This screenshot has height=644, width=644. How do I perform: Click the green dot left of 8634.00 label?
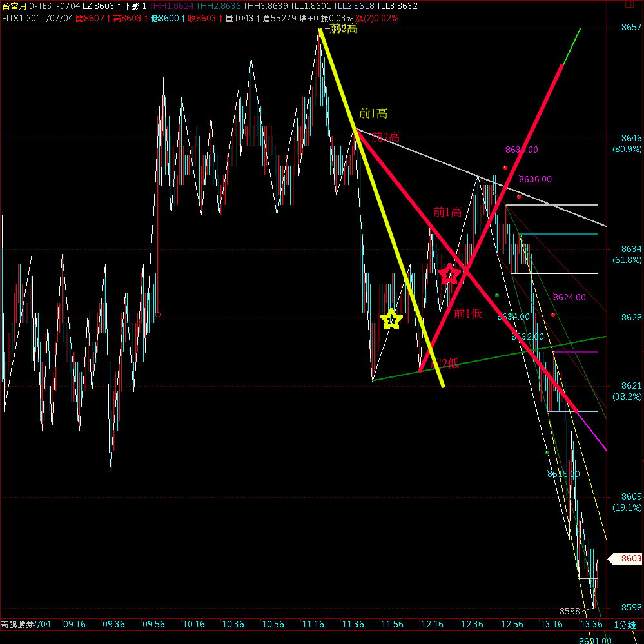click(x=497, y=295)
